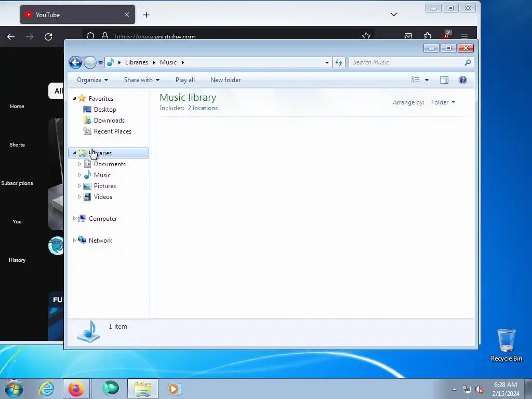532x399 pixels.
Task: Expand the Network tree node
Action: [x=74, y=240]
